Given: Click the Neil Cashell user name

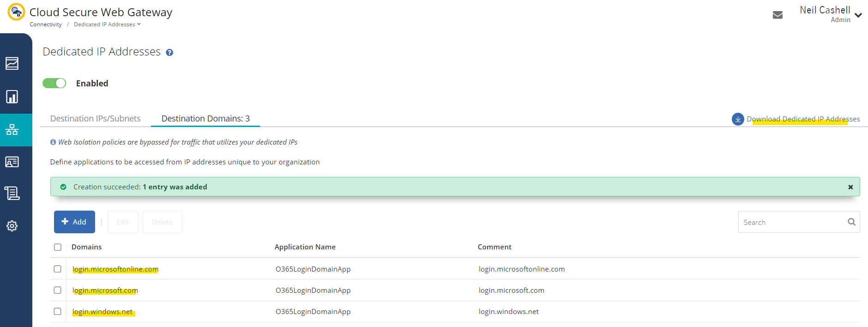Looking at the screenshot, I should pyautogui.click(x=825, y=10).
